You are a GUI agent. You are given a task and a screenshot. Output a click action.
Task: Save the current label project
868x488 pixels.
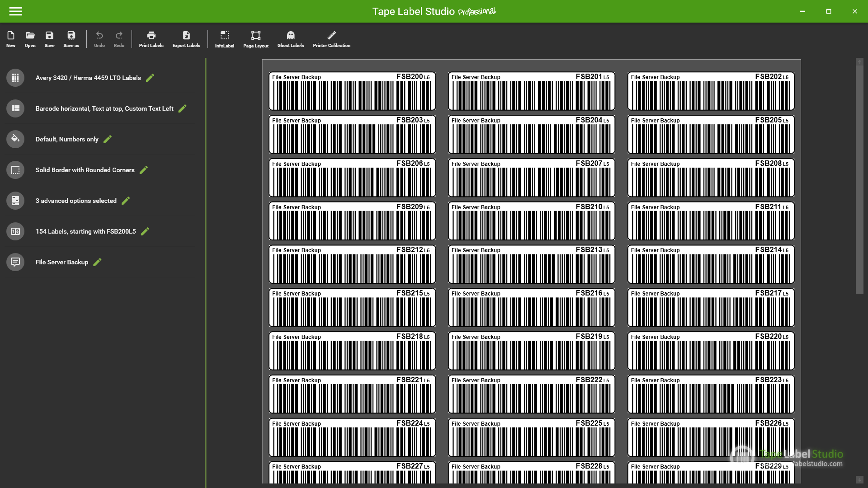point(49,39)
